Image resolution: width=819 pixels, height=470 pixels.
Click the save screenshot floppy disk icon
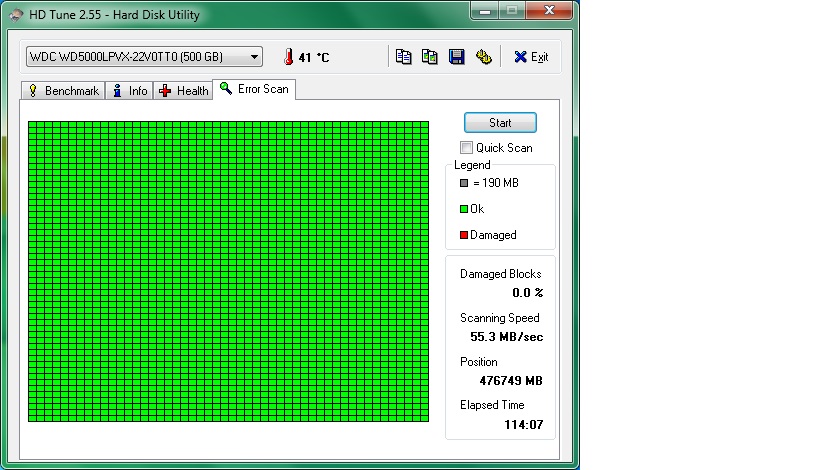(457, 56)
